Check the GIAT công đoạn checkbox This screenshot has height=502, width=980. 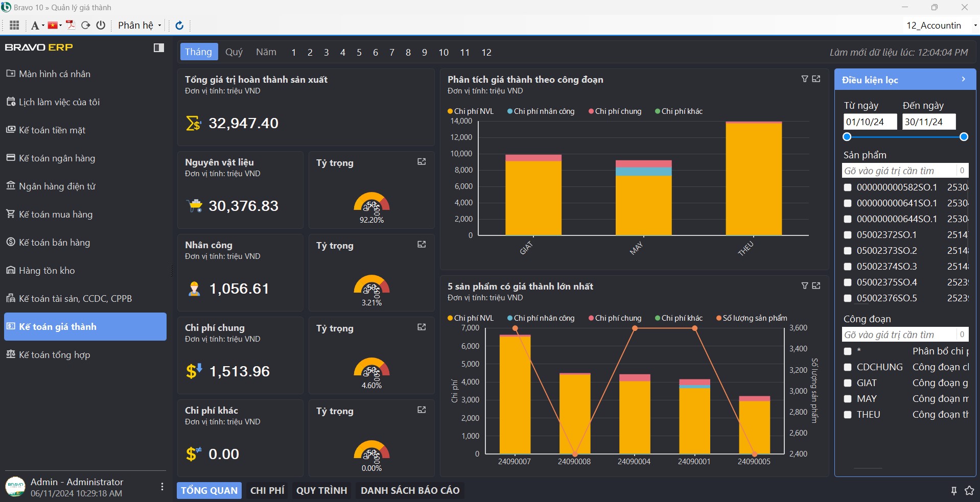point(848,383)
